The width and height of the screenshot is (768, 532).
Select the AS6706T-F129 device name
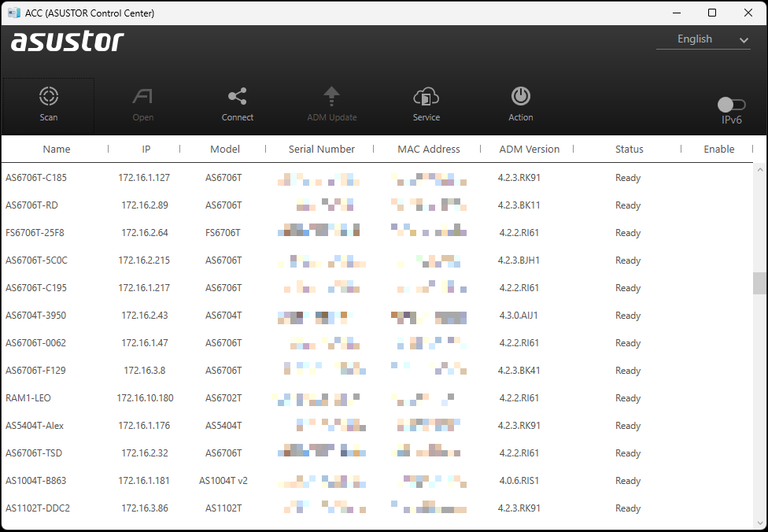[x=35, y=371]
